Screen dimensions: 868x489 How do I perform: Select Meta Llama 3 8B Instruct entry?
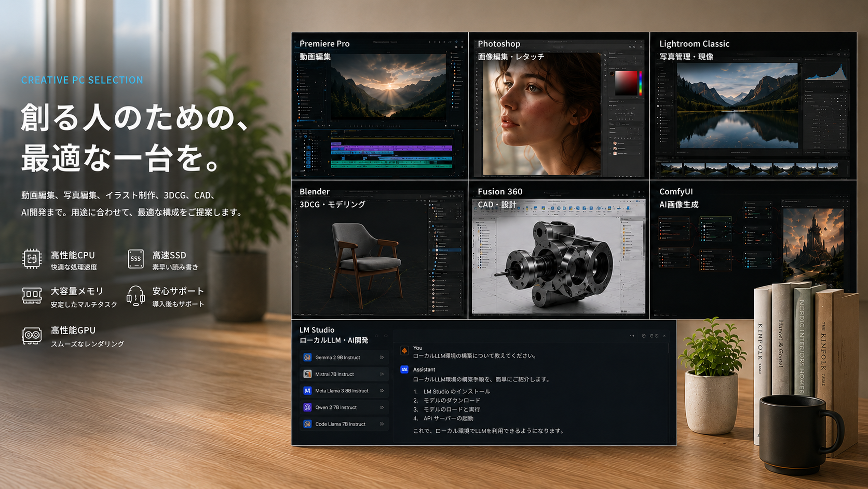[344, 391]
